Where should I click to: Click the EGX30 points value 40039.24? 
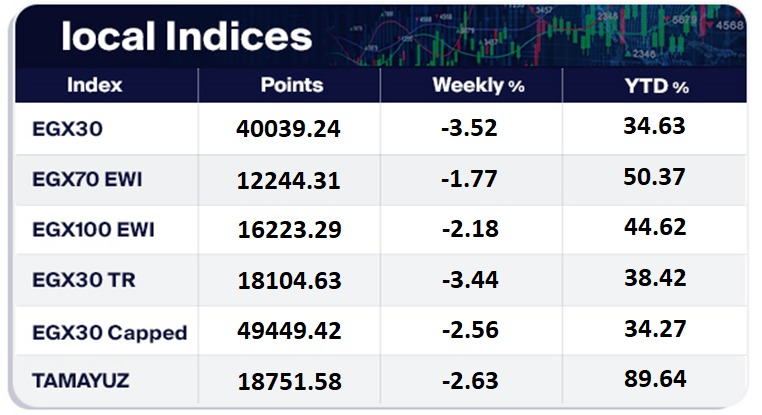tap(289, 129)
